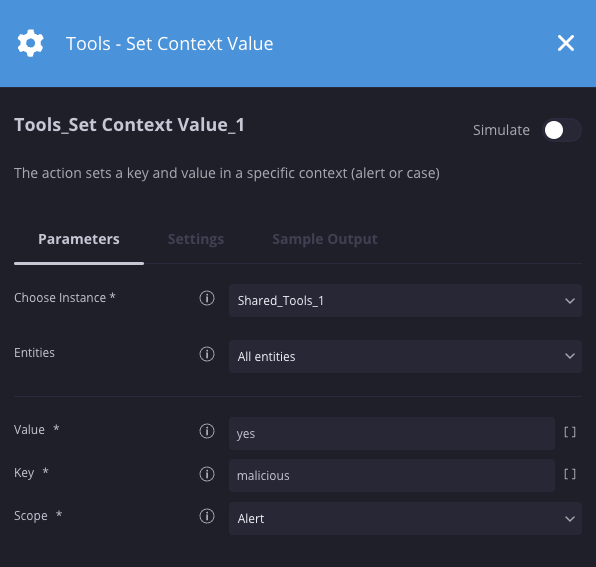This screenshot has width=596, height=567.
Task: Open the All entities dropdown
Action: point(405,356)
